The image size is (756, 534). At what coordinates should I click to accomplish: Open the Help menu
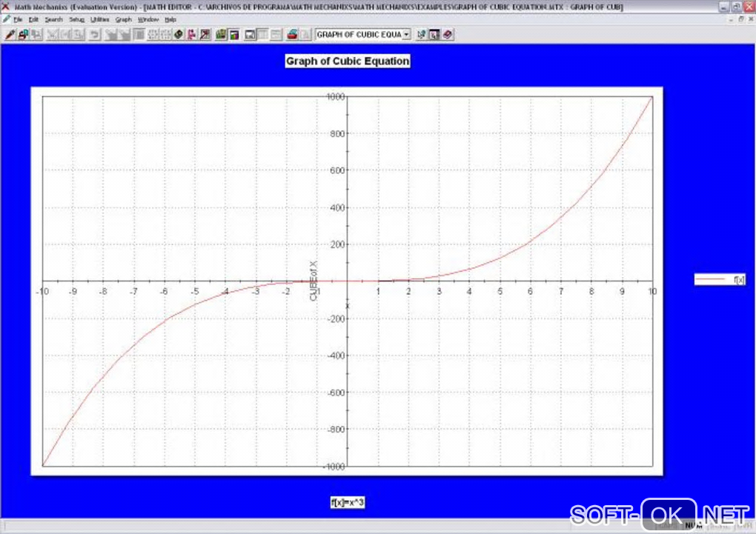click(x=170, y=20)
